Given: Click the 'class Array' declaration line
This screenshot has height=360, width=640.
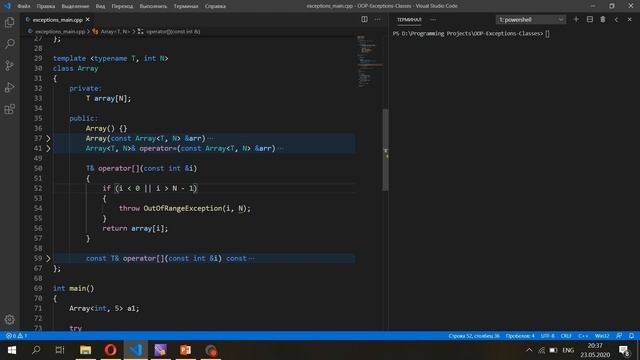Looking at the screenshot, I should [x=76, y=68].
